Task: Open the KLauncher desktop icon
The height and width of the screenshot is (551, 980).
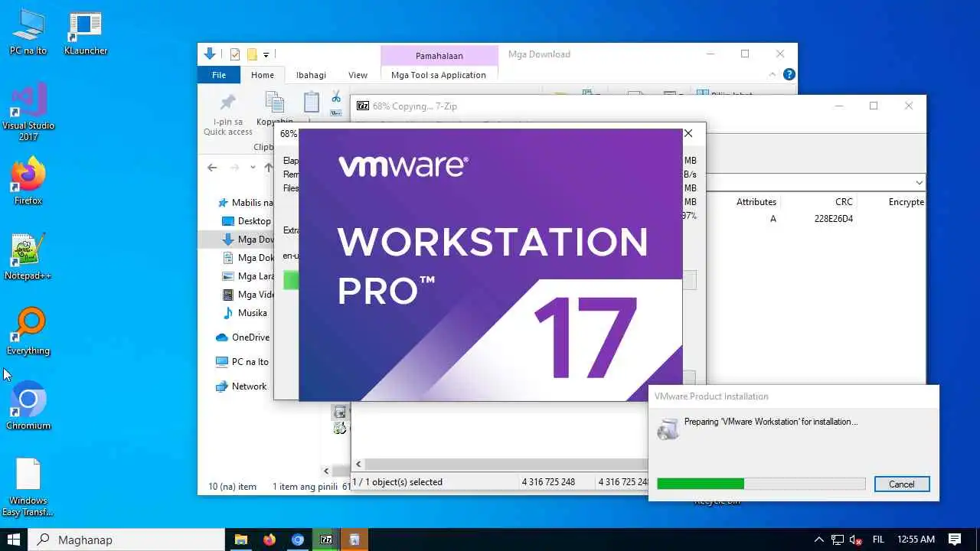Action: pyautogui.click(x=85, y=31)
